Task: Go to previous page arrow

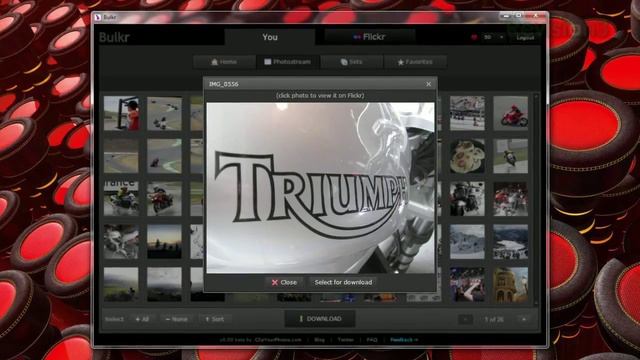Action: coord(465,319)
